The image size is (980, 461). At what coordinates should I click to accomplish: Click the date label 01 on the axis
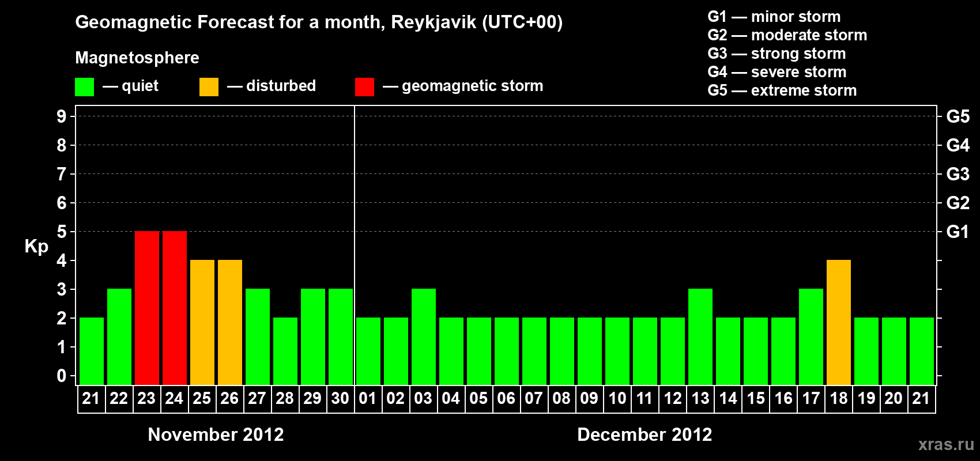coord(368,398)
